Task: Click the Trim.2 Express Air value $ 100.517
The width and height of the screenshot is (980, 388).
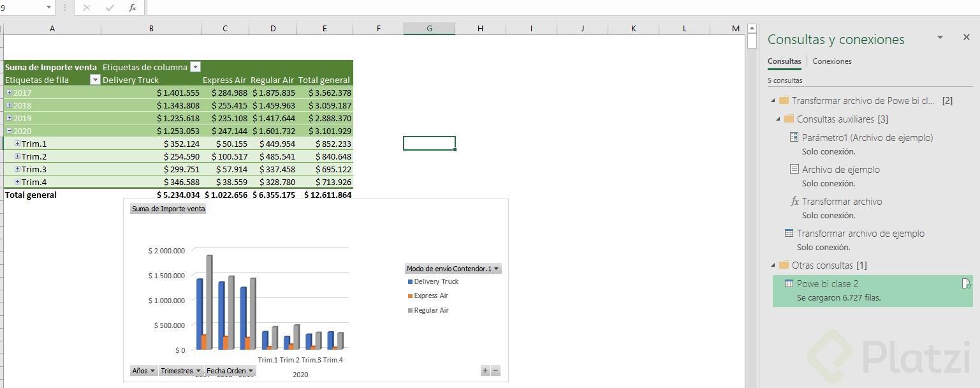Action: (225, 156)
